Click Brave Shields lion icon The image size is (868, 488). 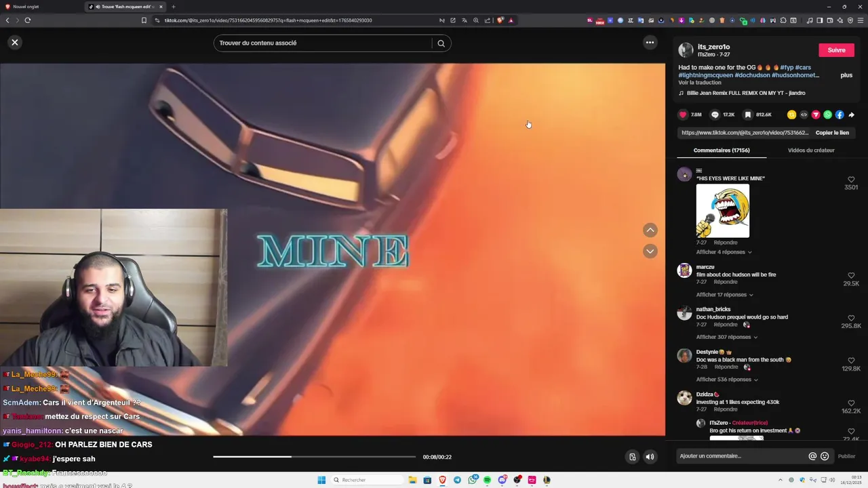point(500,20)
